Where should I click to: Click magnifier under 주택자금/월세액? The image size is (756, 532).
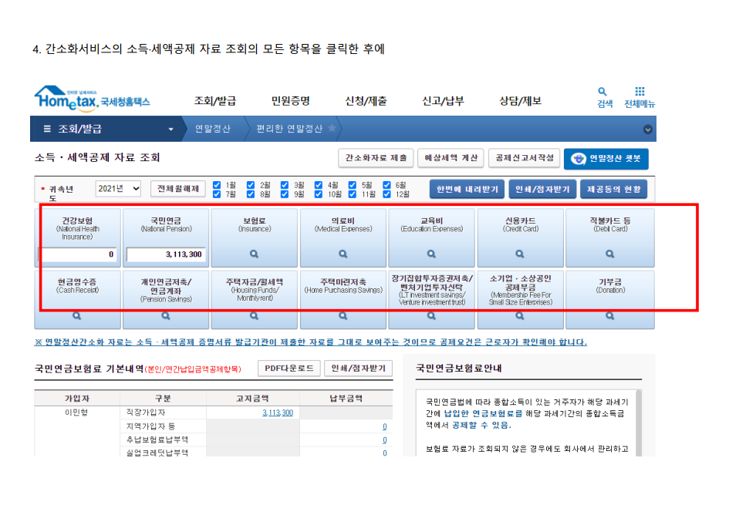click(254, 316)
